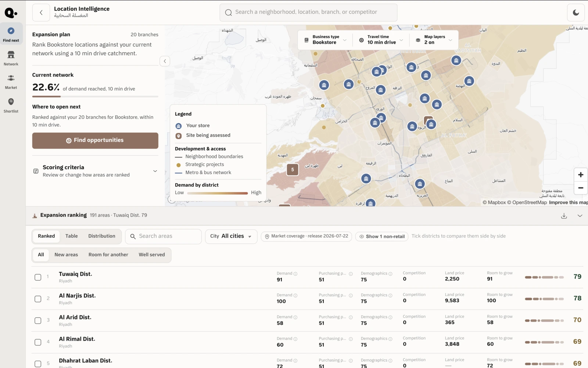Viewport: 588px width, 368px height.
Task: Expand Scoring criteria section
Action: [x=95, y=171]
